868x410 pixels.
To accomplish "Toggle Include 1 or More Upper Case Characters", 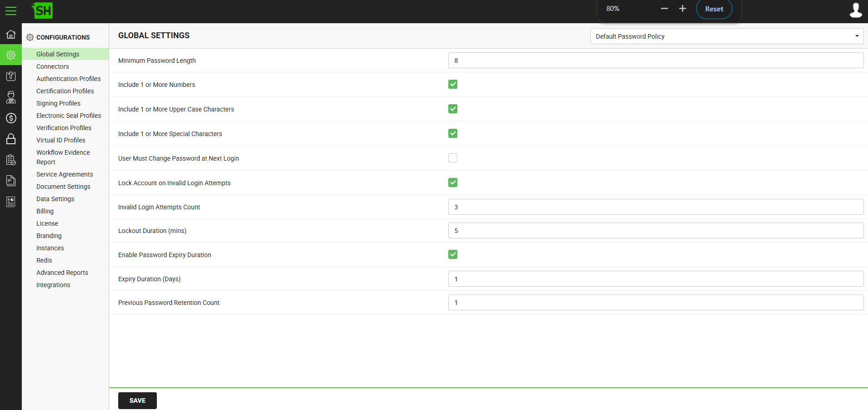I will (453, 109).
